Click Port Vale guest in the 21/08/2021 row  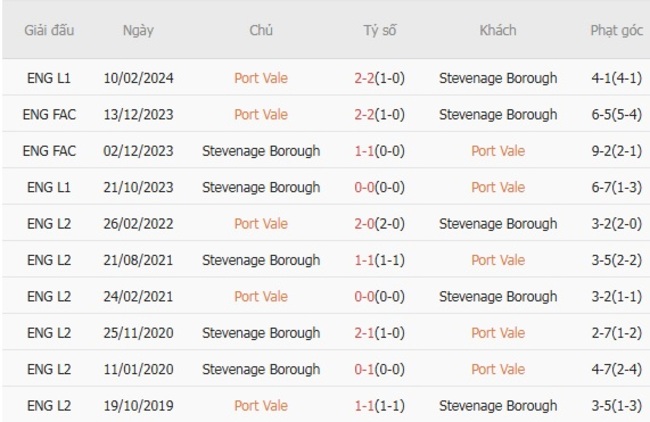click(498, 260)
